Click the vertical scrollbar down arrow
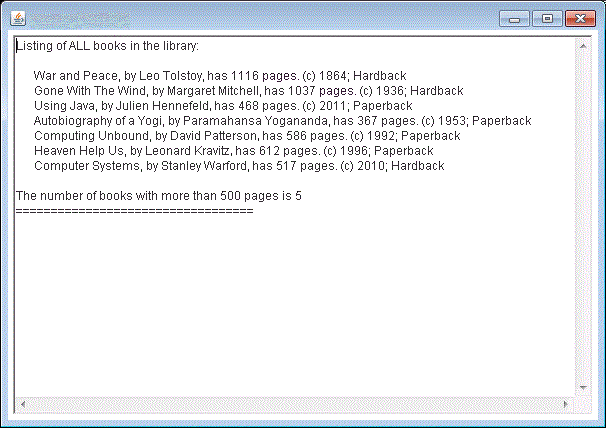The image size is (606, 428). point(583,387)
